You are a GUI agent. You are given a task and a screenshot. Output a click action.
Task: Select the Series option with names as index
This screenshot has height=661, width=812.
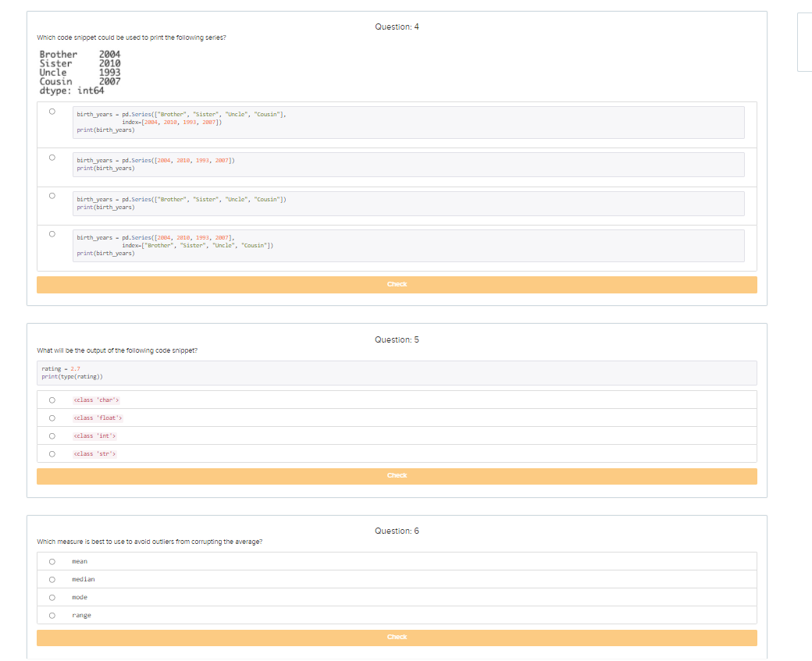coord(52,234)
